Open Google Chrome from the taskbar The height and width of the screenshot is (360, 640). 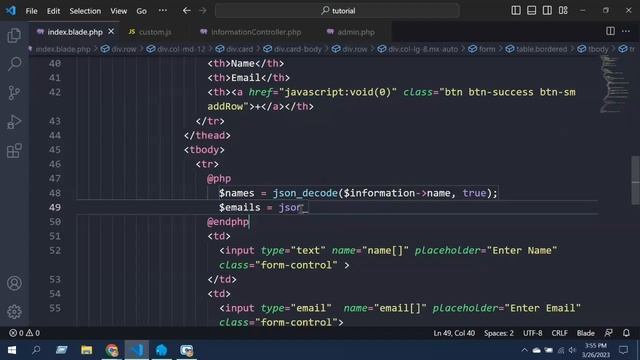[111, 350]
